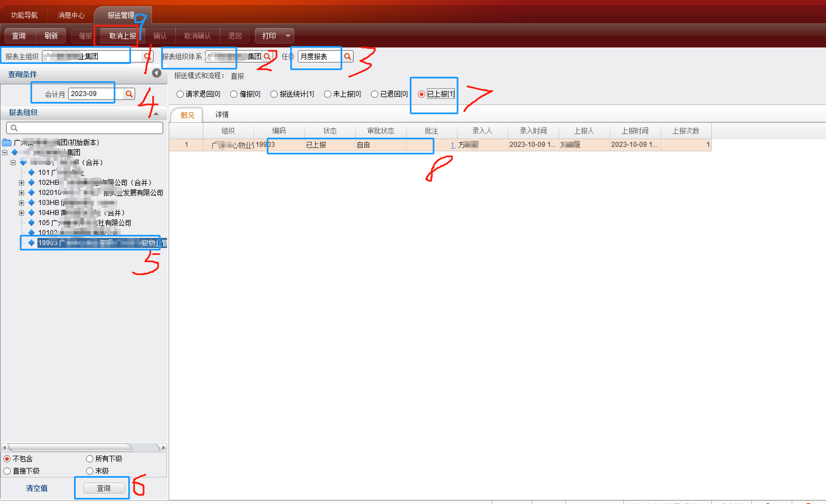Select 请求退回[0] radio button
826x504 pixels.
coord(180,94)
